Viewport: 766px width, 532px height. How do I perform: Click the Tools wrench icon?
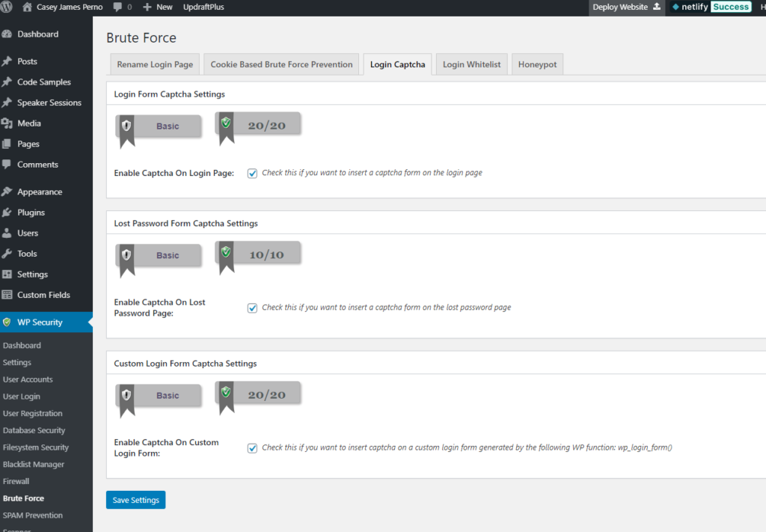click(x=7, y=254)
